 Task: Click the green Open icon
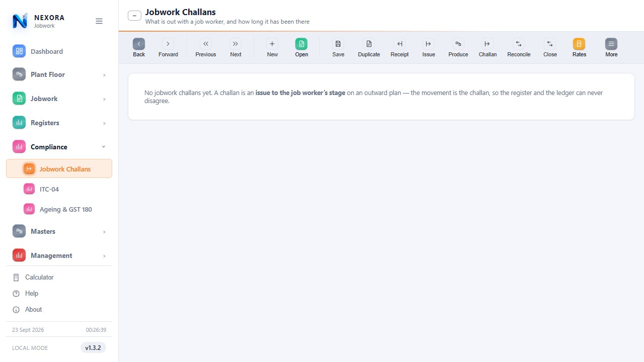pos(301,44)
